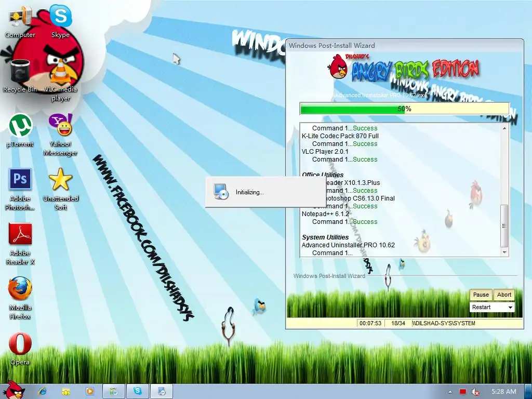Open the clock showing 5:28 AM
Viewport: 532px width, 399px height.
tap(504, 392)
